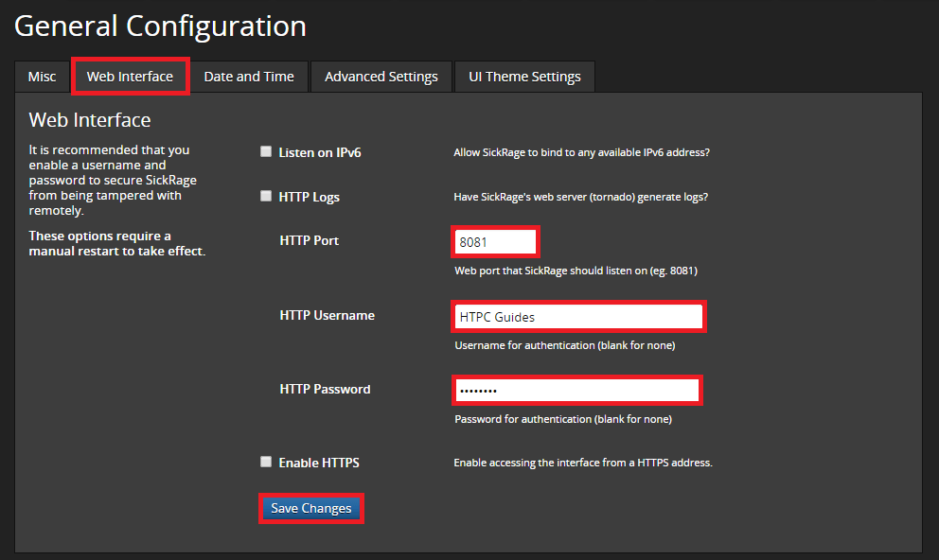Click the IPv6 binding description text
Viewport: 939px width, 560px height.
click(x=581, y=152)
